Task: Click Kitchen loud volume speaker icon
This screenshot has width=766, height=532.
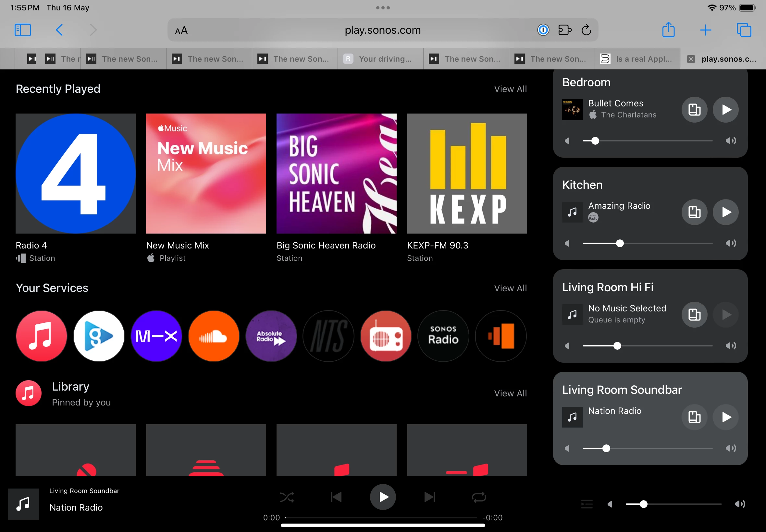Action: click(x=731, y=243)
